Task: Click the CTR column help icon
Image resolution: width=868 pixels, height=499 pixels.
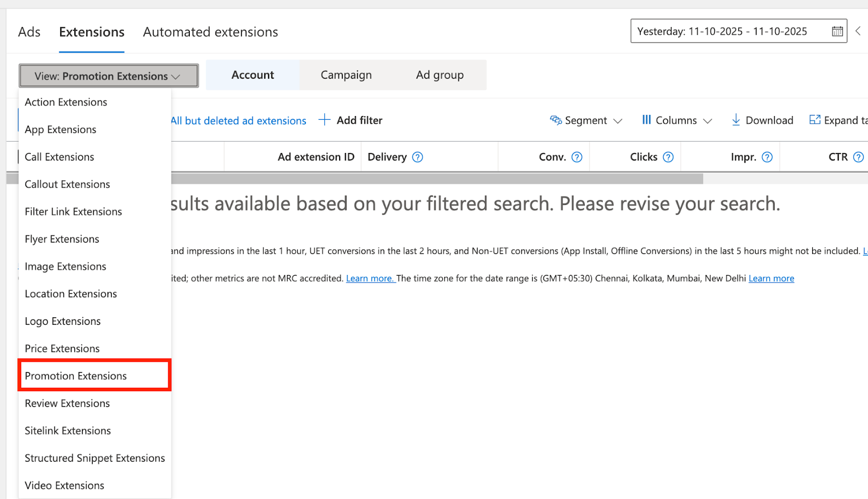Action: pos(858,157)
